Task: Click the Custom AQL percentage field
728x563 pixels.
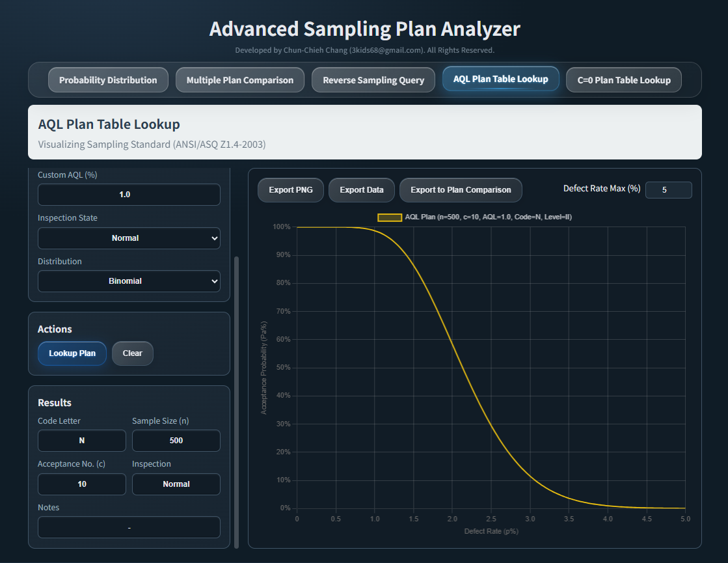Action: coord(128,194)
